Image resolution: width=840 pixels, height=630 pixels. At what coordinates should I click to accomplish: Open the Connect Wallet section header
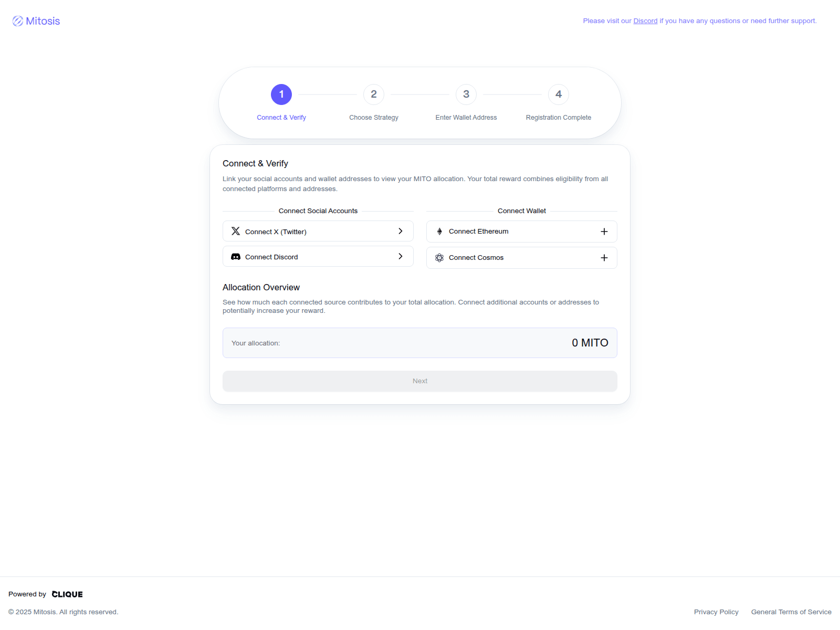[x=521, y=211]
